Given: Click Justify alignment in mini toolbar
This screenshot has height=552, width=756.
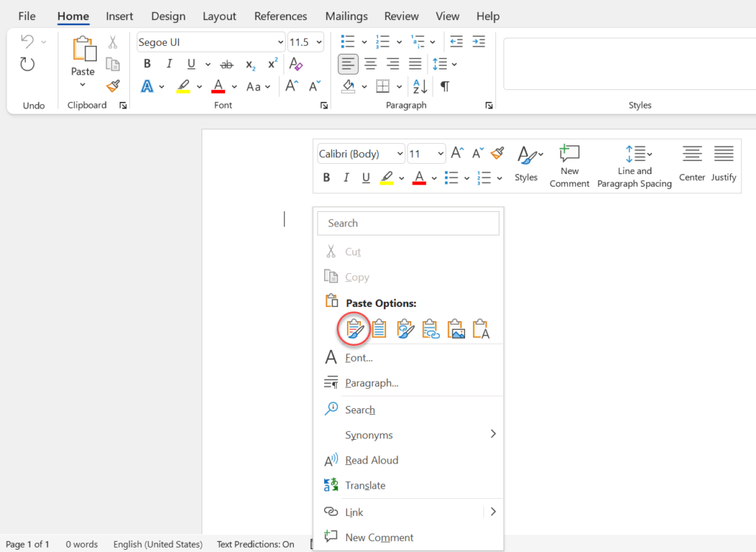Looking at the screenshot, I should 724,164.
